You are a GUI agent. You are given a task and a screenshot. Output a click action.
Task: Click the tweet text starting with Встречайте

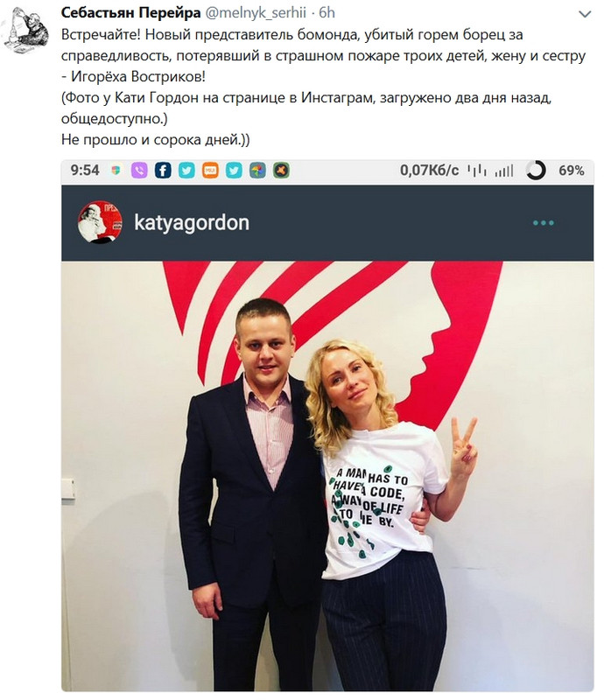[323, 87]
